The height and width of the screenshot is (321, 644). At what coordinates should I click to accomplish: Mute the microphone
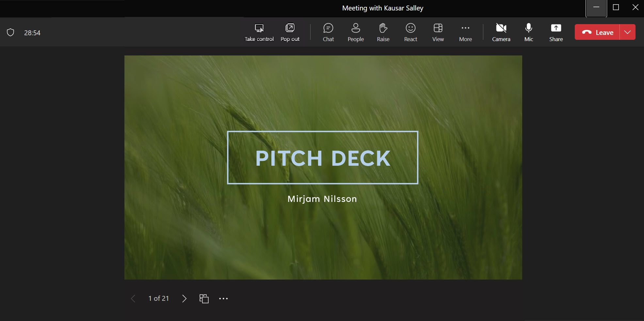528,32
